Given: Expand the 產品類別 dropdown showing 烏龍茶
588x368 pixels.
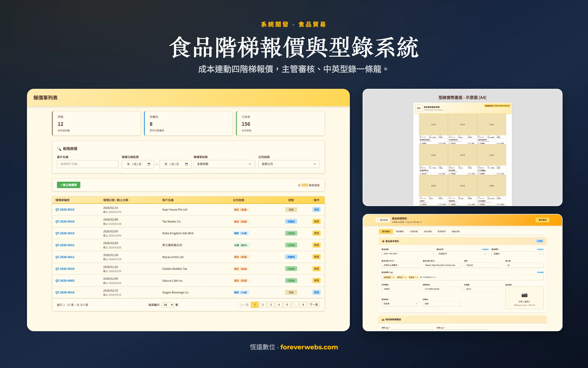Looking at the screenshot, I should click(517, 254).
